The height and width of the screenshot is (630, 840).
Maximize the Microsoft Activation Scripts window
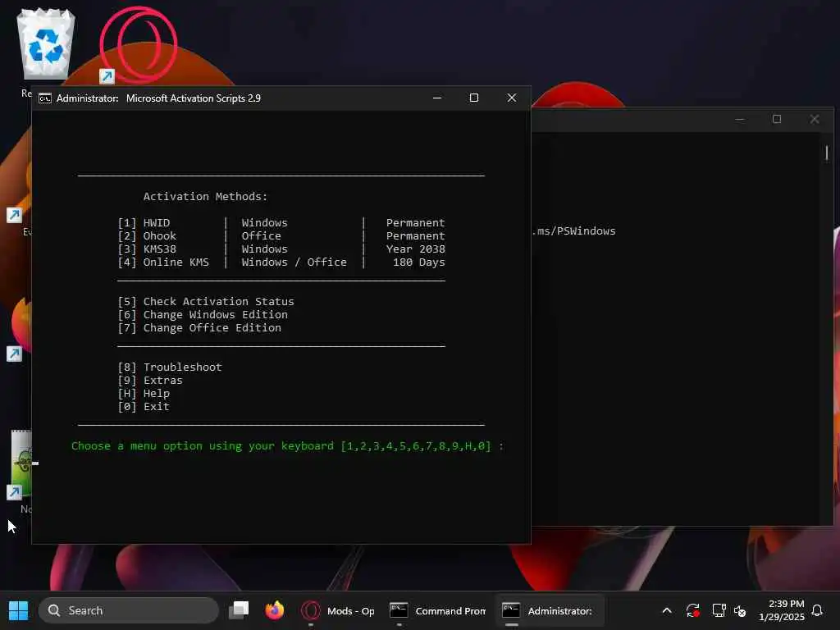tap(474, 98)
